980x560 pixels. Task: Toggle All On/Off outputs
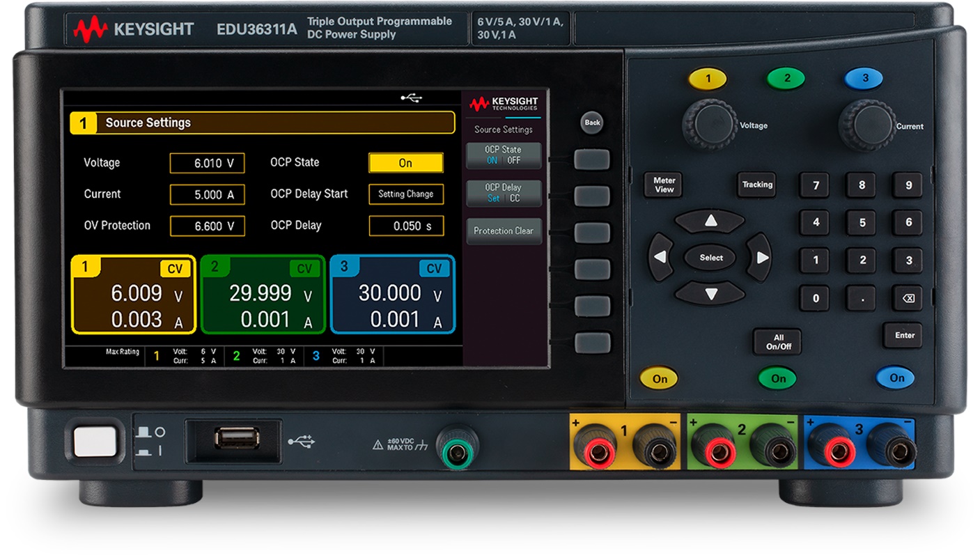coord(777,342)
